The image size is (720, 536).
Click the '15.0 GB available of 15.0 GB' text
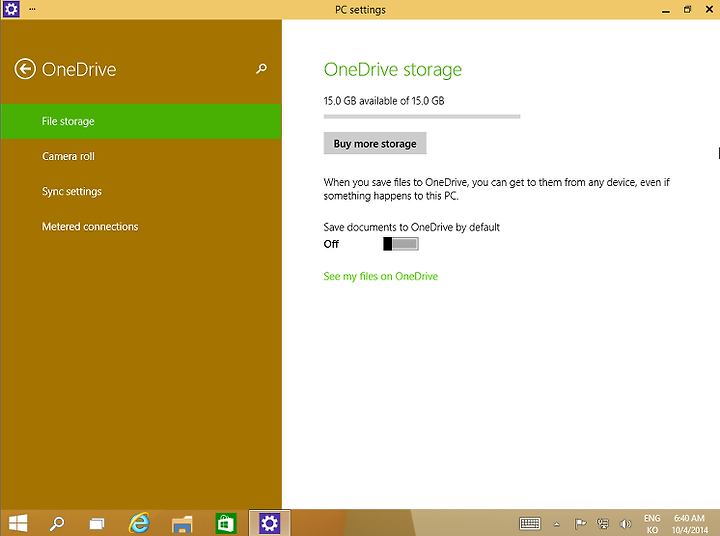384,101
